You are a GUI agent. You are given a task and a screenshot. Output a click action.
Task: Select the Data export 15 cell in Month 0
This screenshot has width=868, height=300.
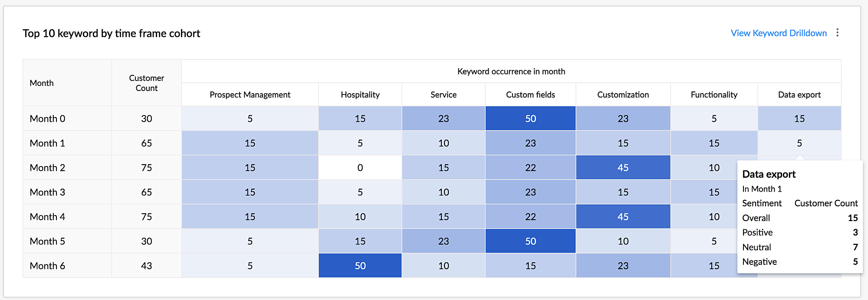coord(799,118)
